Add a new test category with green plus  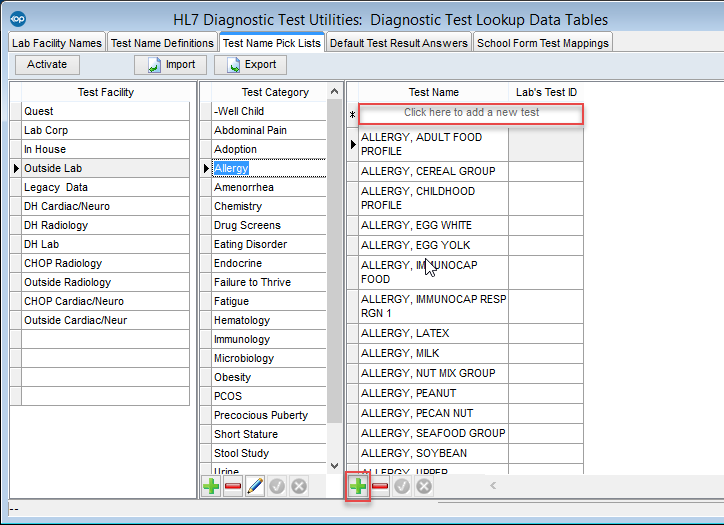[211, 486]
